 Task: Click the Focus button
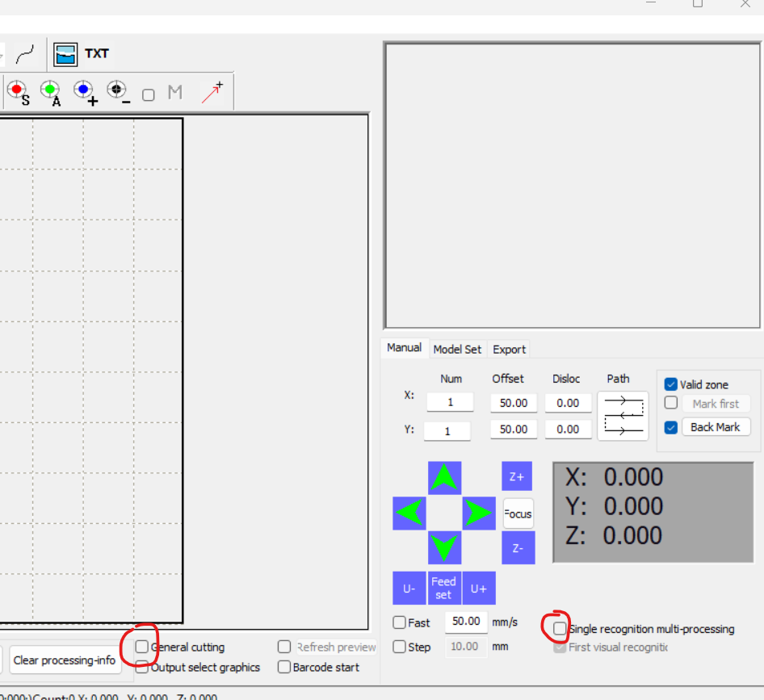pos(518,513)
